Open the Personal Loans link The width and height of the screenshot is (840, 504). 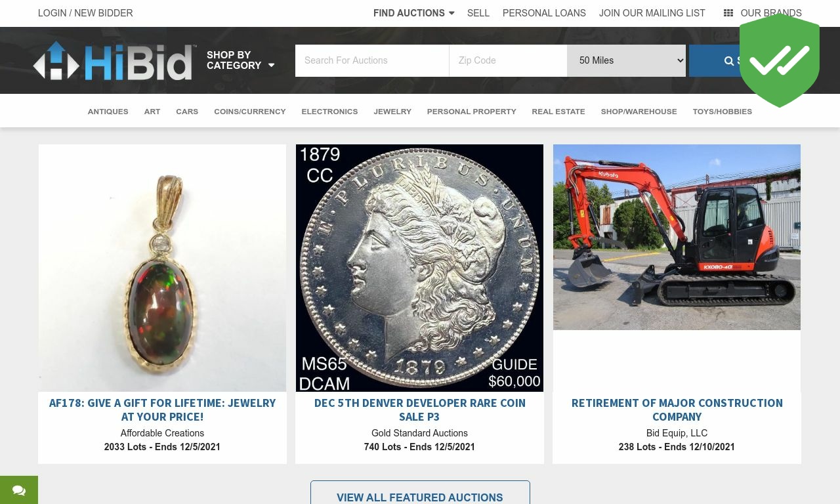tap(544, 13)
